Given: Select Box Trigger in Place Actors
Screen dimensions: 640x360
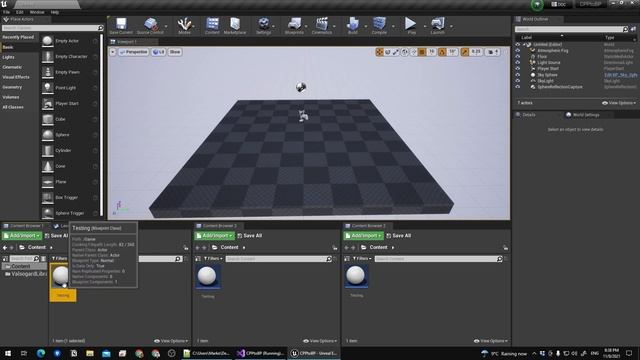Looking at the screenshot, I should point(70,198).
